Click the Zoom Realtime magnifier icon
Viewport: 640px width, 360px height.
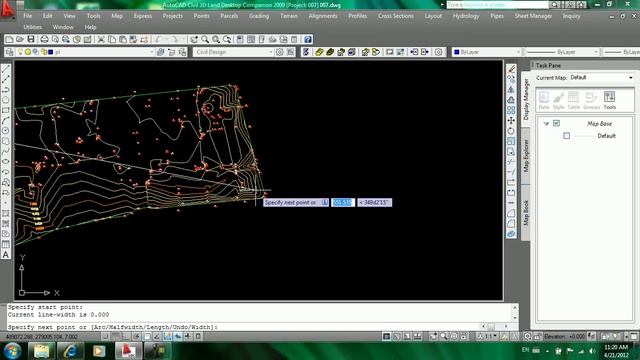tap(205, 39)
